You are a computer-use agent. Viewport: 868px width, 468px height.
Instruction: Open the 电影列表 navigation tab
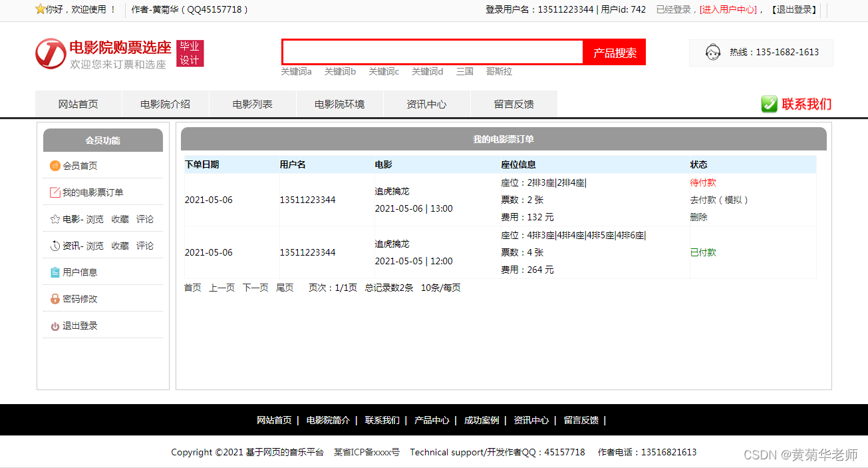click(253, 104)
